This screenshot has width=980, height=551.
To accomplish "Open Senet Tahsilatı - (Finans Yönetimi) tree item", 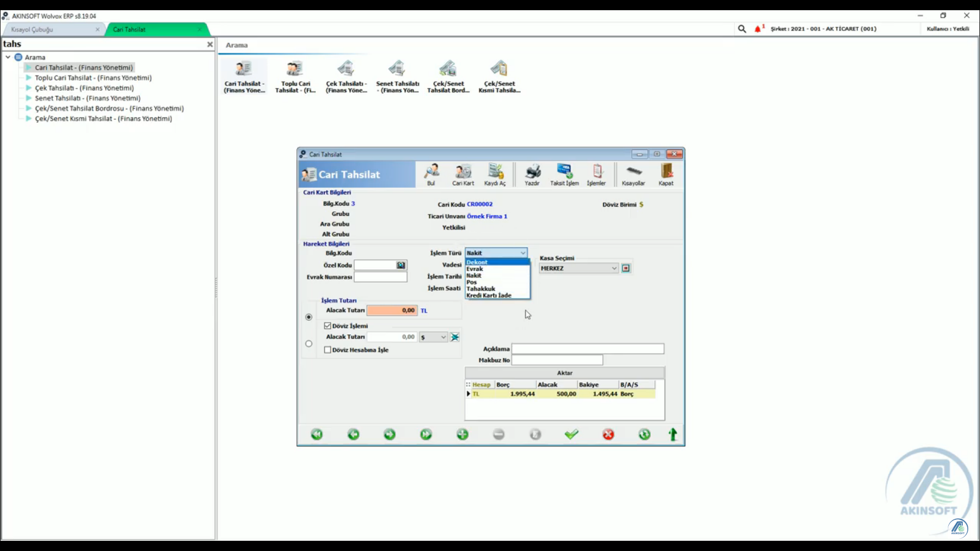I will tap(87, 98).
